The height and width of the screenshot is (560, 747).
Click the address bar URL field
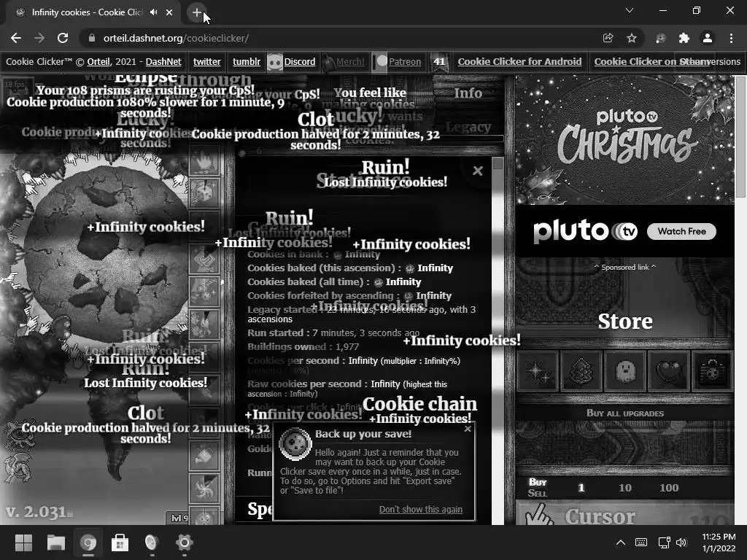coord(333,38)
